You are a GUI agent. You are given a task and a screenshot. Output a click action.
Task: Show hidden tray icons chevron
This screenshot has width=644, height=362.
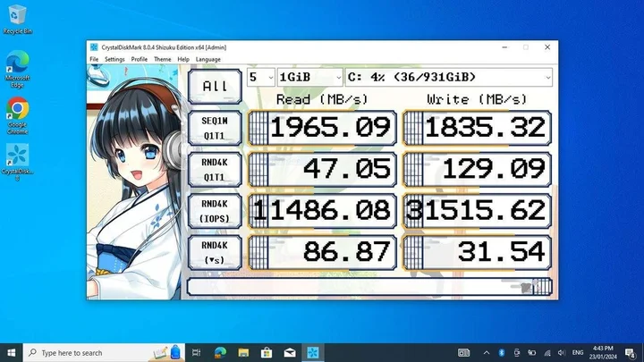coord(487,352)
